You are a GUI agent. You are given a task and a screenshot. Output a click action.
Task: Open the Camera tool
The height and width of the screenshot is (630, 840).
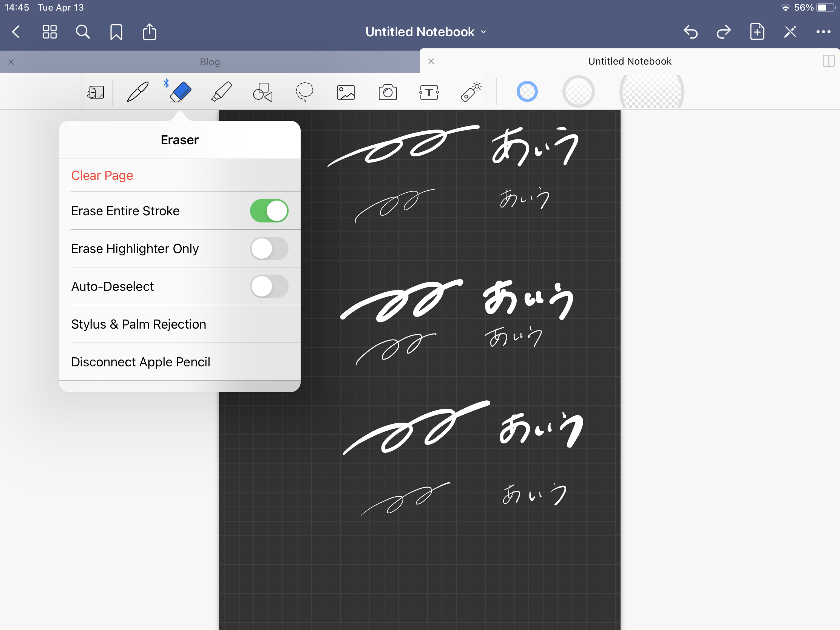coord(388,92)
